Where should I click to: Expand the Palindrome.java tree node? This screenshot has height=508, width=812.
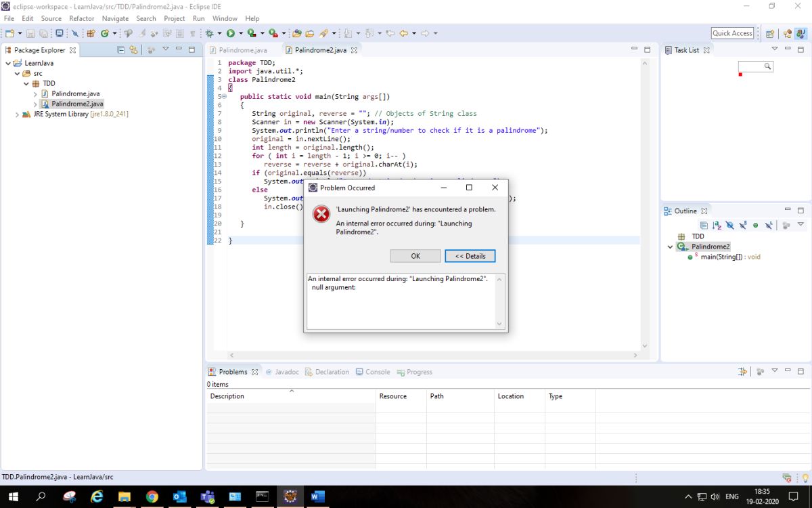(36, 94)
